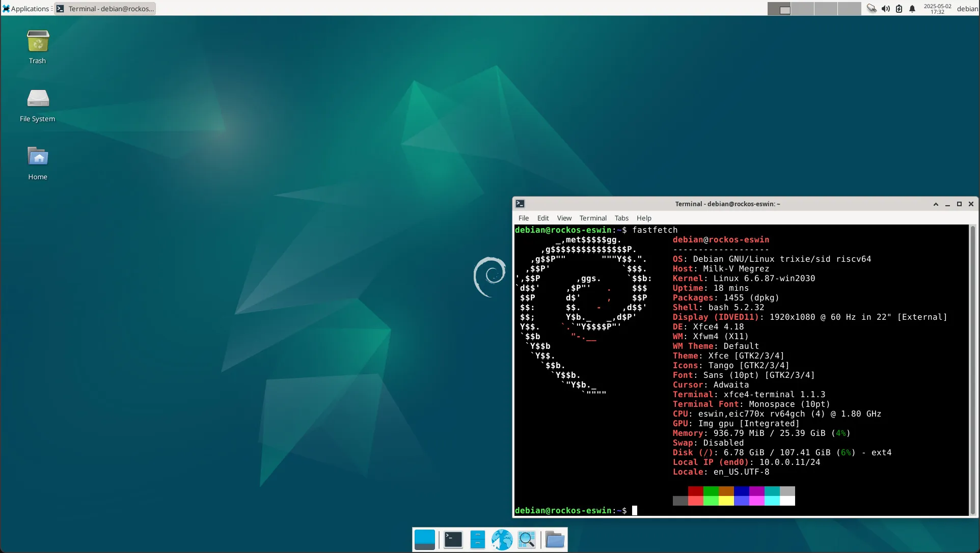
Task: Click the network connection tray icon
Action: [872, 9]
